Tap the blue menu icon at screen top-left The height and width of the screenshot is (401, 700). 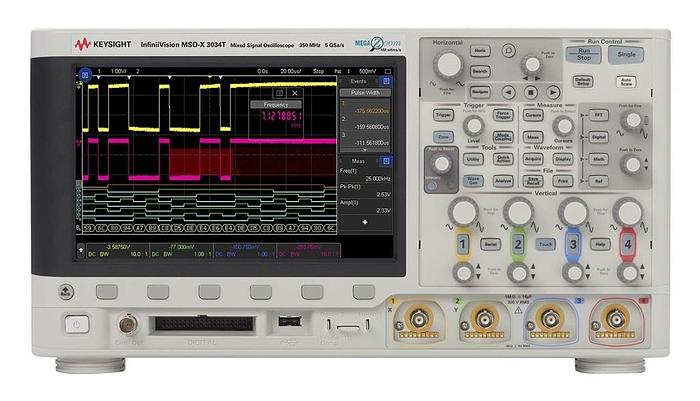(x=85, y=75)
